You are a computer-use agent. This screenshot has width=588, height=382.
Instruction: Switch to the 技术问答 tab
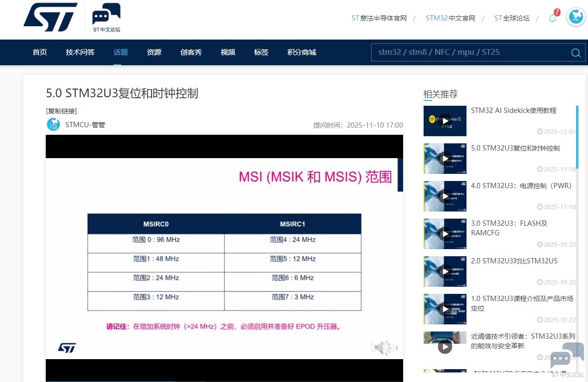pos(80,52)
